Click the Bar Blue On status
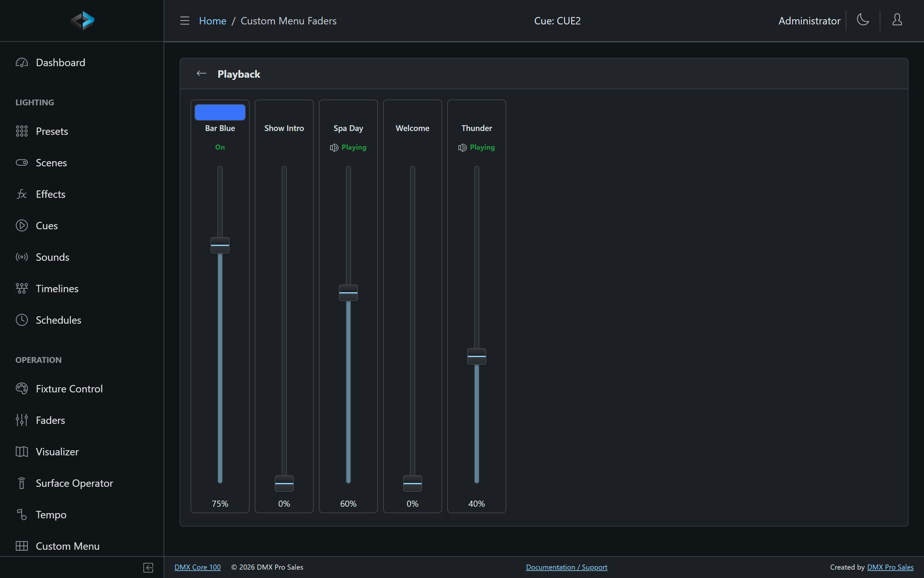This screenshot has width=924, height=578. (220, 147)
